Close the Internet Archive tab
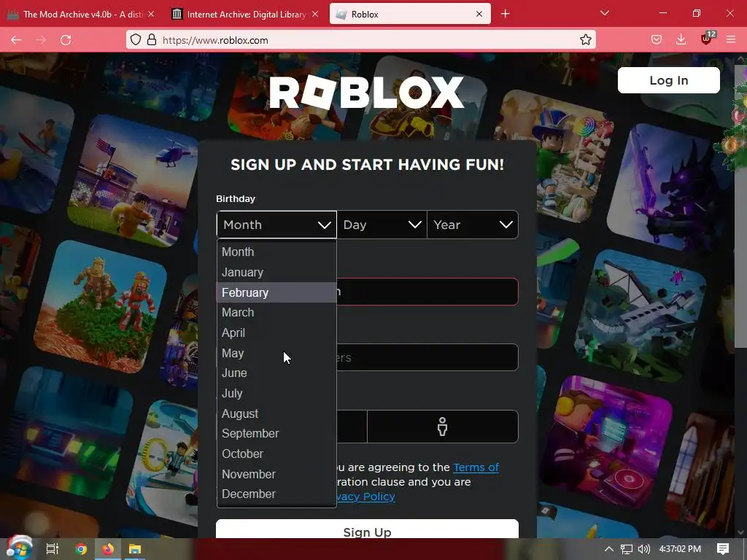747x560 pixels. (315, 15)
